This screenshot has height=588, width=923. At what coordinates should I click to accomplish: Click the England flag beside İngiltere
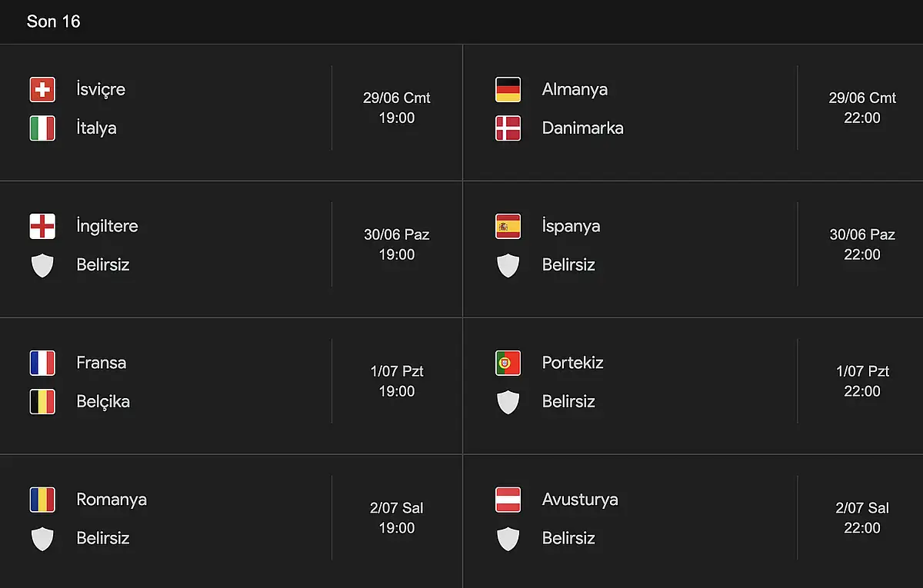click(42, 227)
